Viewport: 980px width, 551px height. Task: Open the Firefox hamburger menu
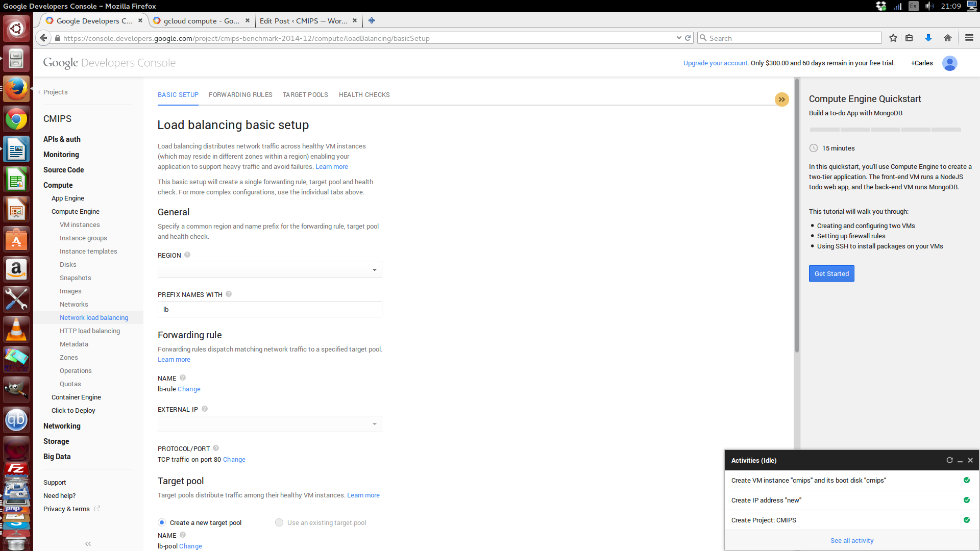point(969,38)
